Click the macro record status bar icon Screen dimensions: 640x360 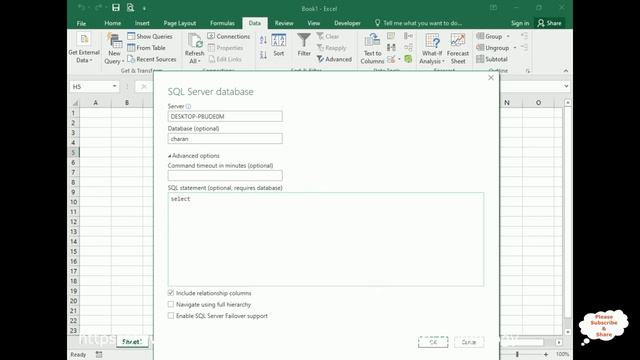click(99, 355)
